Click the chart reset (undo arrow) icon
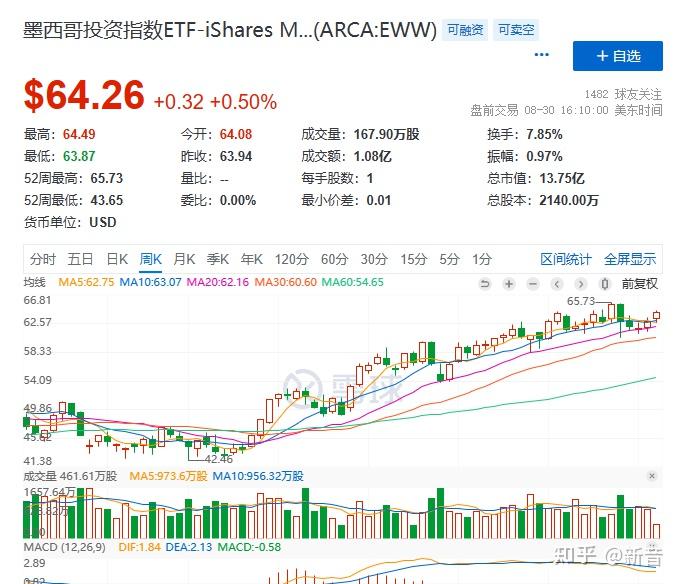 coord(485,284)
